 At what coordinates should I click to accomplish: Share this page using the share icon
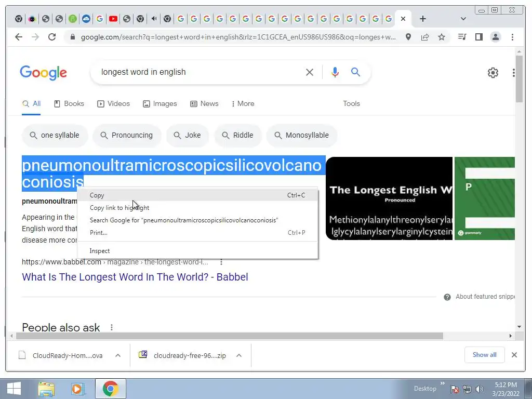[425, 37]
